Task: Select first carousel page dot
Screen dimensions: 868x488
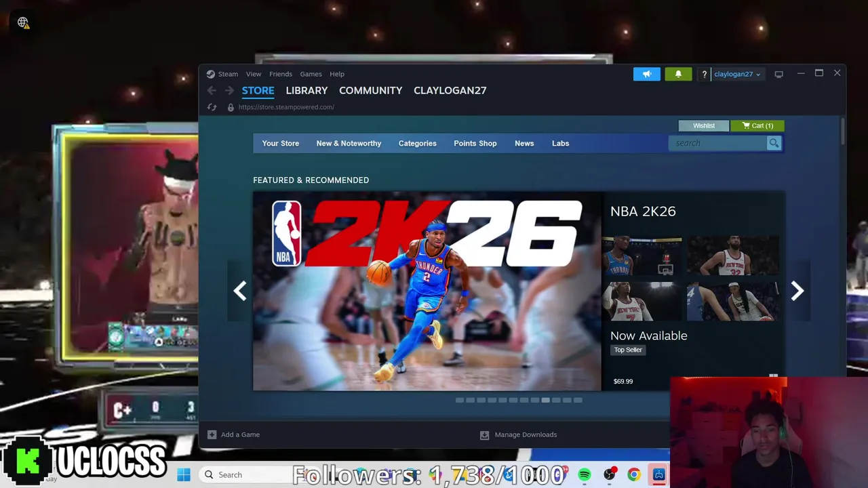Action: pyautogui.click(x=459, y=400)
